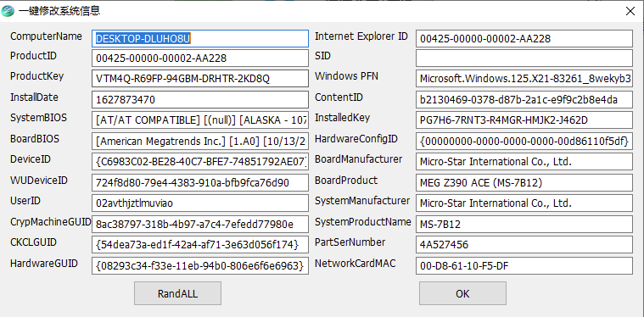644x317 pixels.
Task: Select the ProductID field on the left
Action: [200, 58]
